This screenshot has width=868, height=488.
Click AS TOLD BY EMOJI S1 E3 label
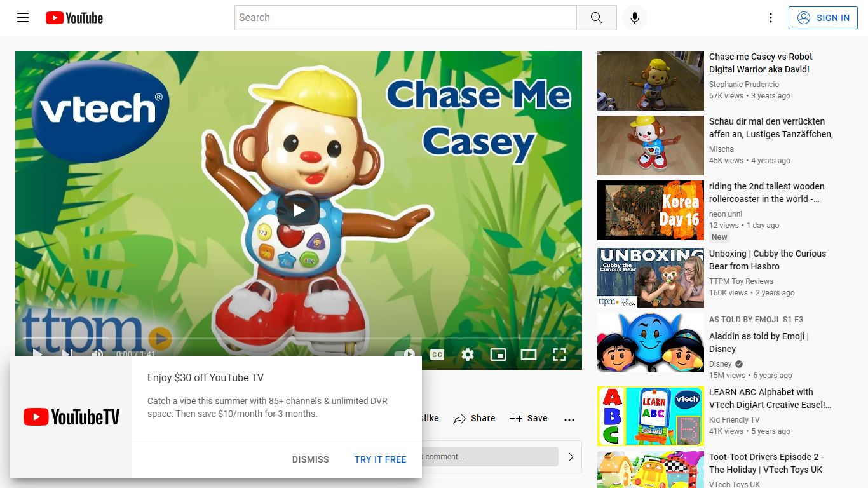[756, 320]
